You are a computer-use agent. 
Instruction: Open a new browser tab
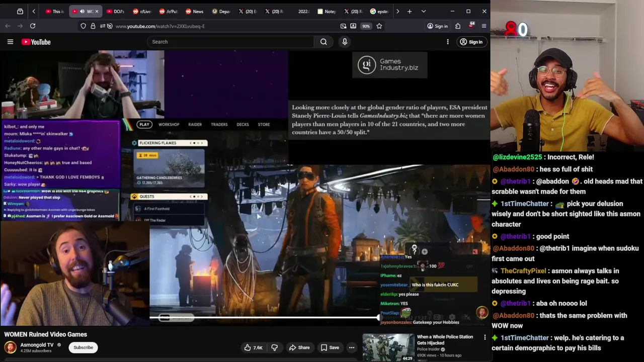pyautogui.click(x=410, y=11)
